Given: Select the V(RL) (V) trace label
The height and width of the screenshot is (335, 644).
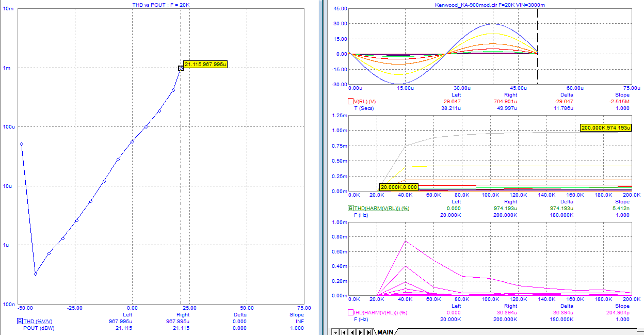Looking at the screenshot, I should [x=365, y=101].
